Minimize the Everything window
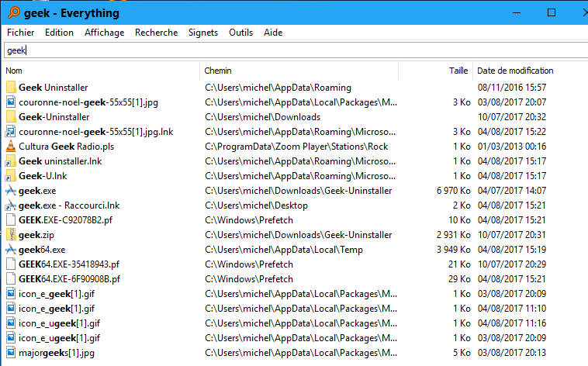Image resolution: width=588 pixels, height=366 pixels. (x=517, y=12)
